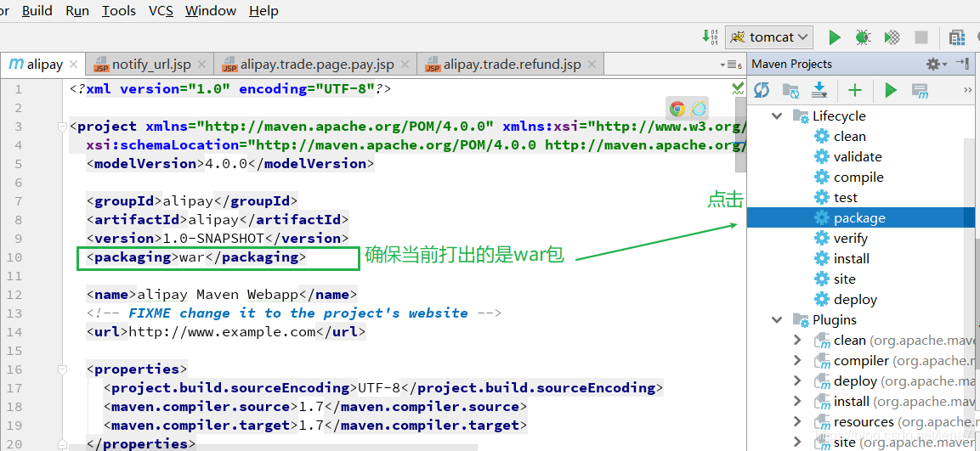Viewport: 980px width, 451px height.
Task: Click the http://www.example.com url text
Action: (222, 332)
